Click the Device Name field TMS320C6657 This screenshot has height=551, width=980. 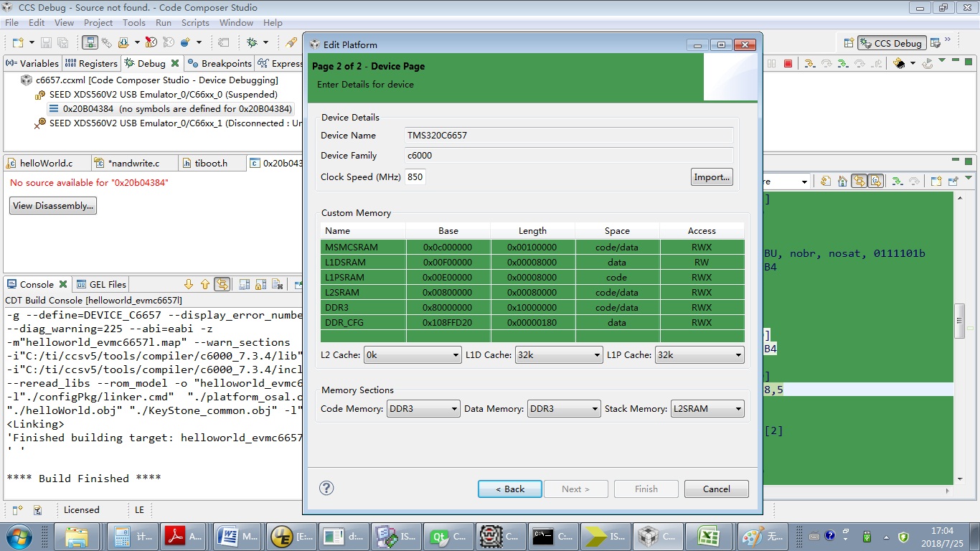coord(570,136)
